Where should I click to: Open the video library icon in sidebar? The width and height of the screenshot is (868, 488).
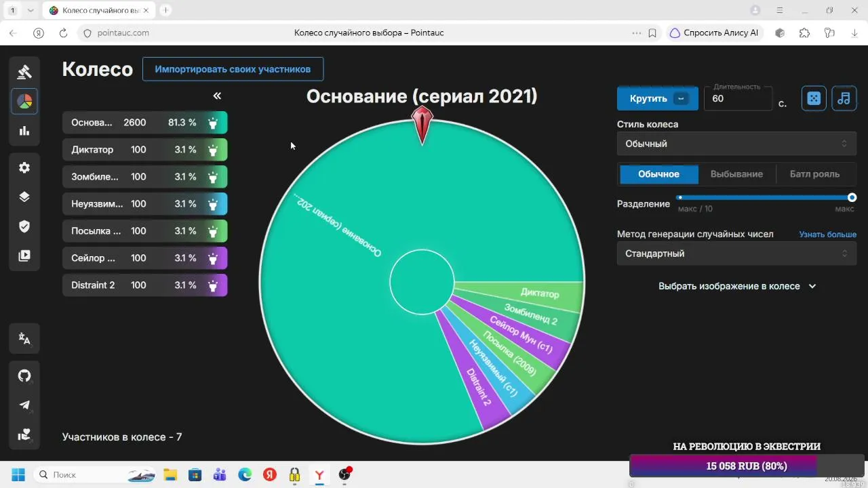[24, 256]
